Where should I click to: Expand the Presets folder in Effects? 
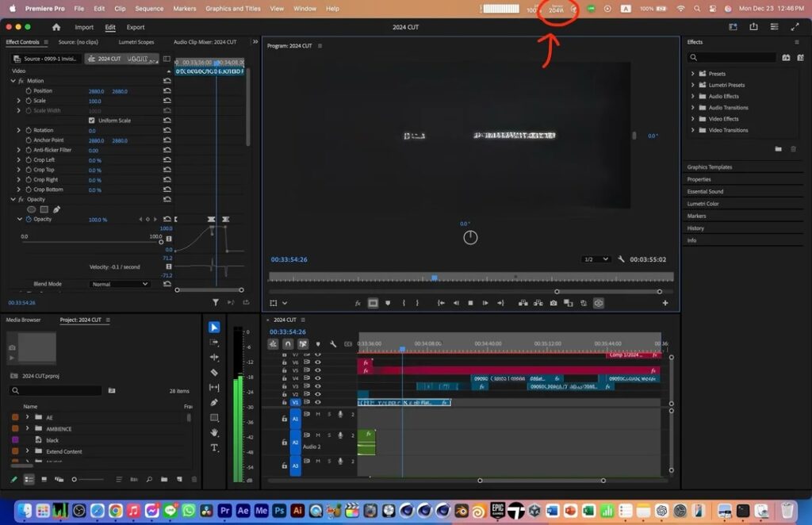(x=693, y=74)
